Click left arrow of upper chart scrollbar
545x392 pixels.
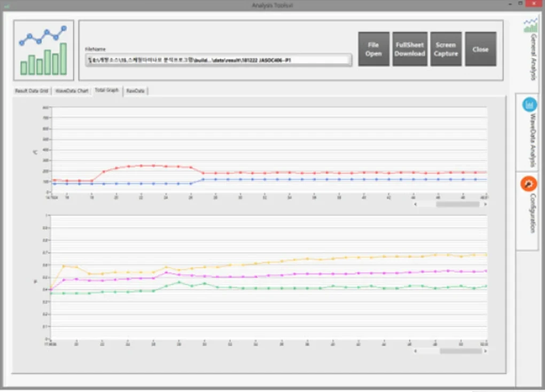pos(416,204)
